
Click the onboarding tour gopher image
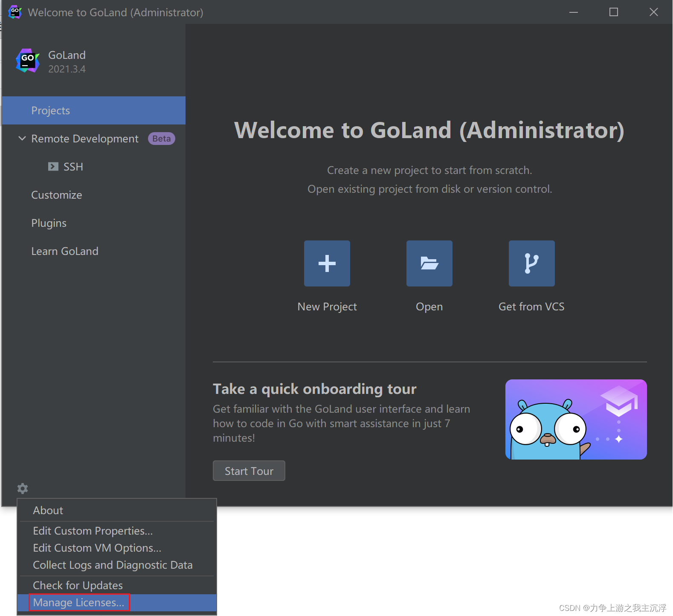coord(576,419)
